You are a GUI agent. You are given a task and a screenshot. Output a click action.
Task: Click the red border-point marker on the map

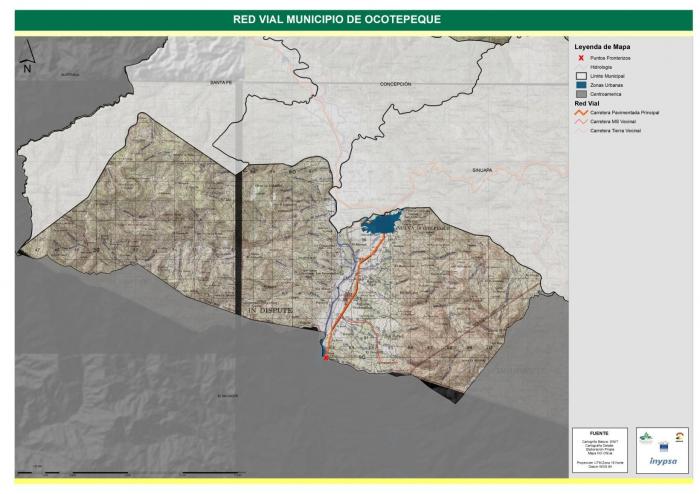point(325,356)
